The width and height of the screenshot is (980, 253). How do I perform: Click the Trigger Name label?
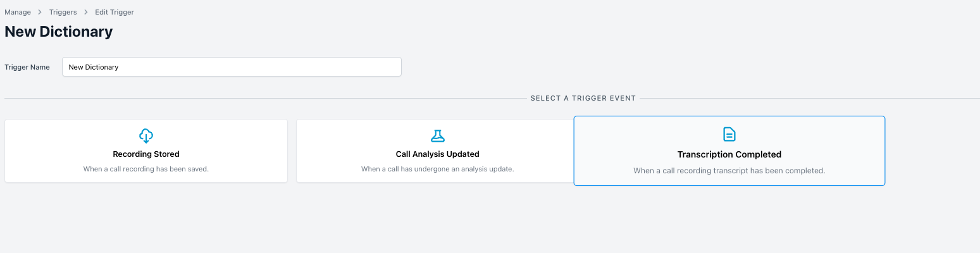[x=27, y=67]
